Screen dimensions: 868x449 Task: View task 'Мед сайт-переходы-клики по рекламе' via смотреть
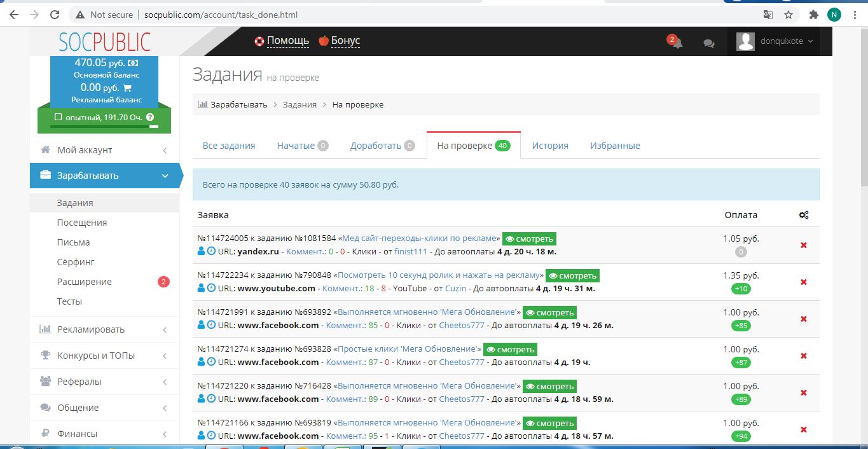tap(529, 239)
